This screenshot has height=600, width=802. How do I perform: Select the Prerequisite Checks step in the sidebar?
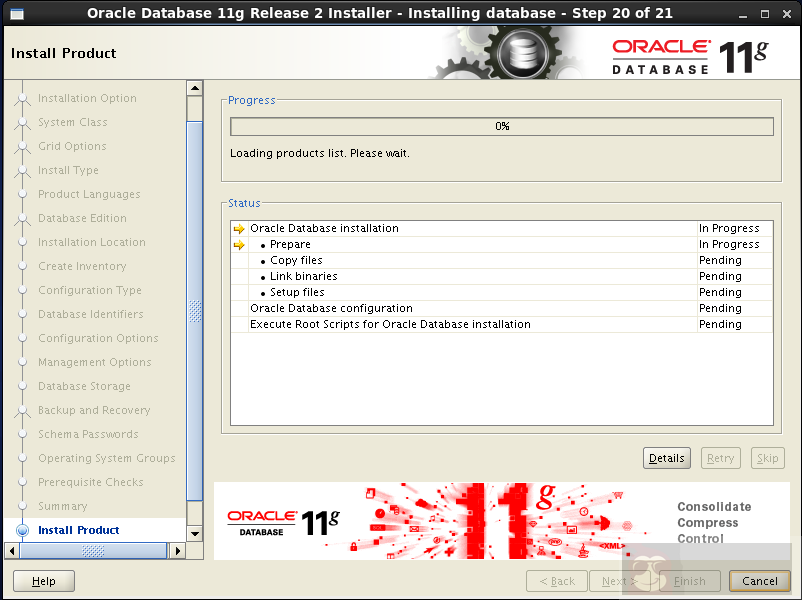point(90,482)
